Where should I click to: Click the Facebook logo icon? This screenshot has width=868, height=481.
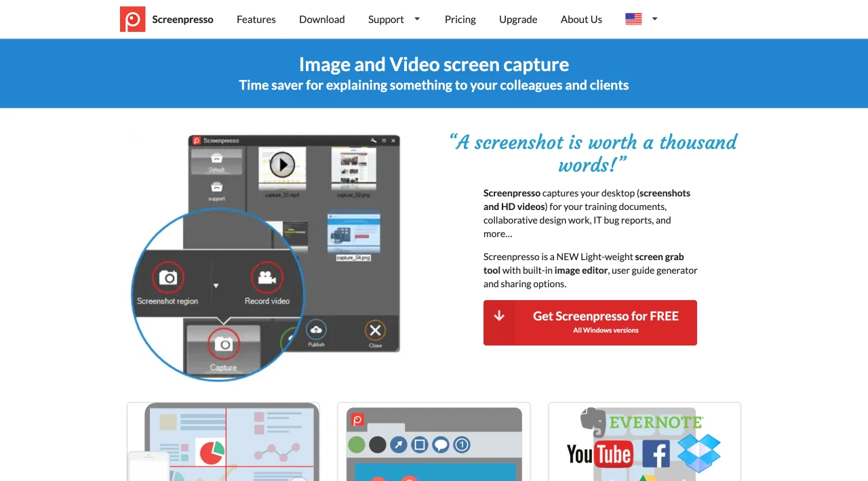point(656,454)
